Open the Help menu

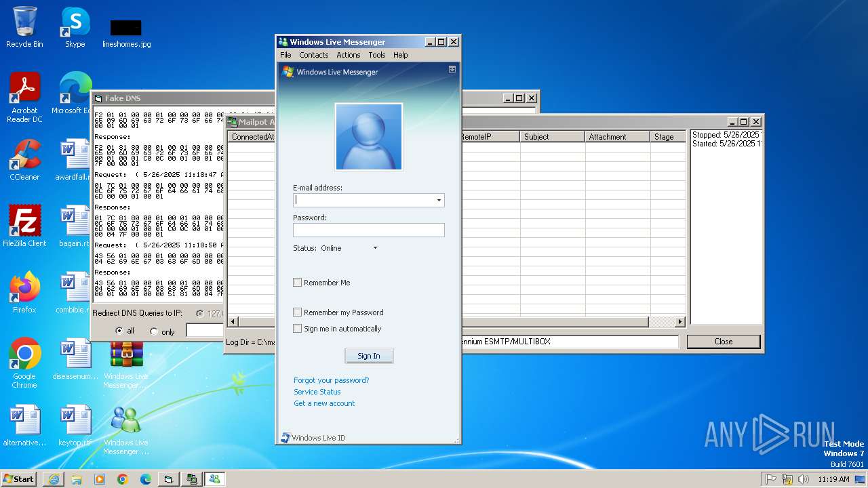[x=401, y=55]
